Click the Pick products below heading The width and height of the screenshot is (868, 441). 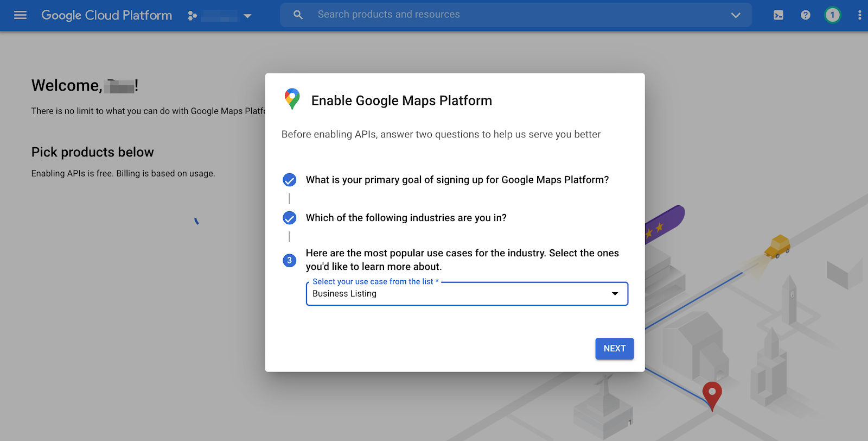(x=93, y=152)
